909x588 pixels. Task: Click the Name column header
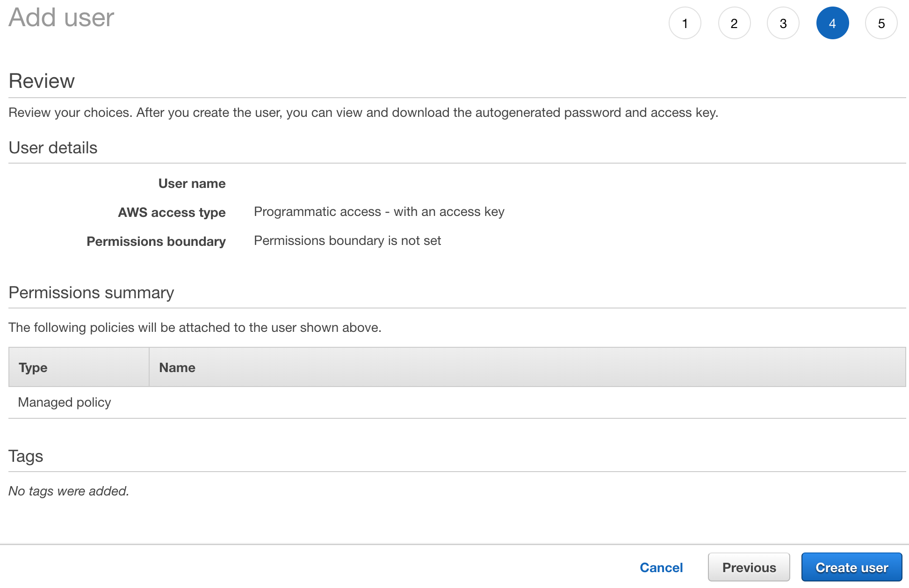point(177,367)
